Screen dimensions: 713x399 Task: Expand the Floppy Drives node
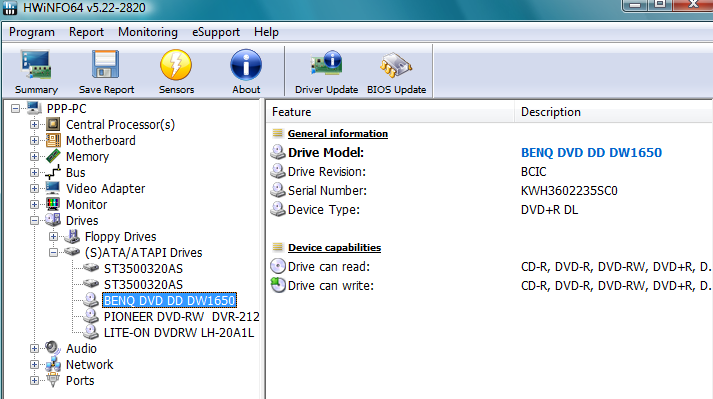pos(53,236)
